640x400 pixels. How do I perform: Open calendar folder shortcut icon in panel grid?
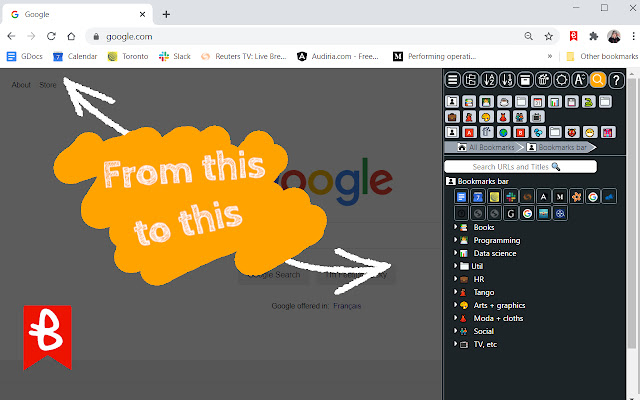pos(538,102)
